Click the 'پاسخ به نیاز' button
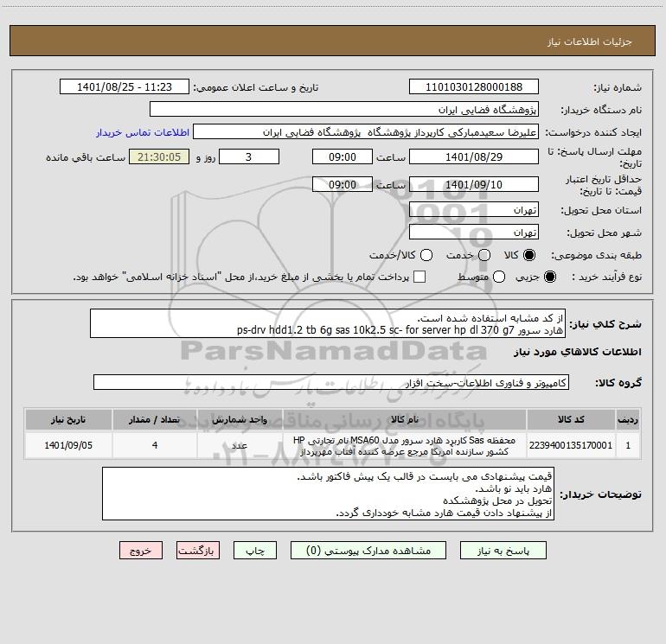This screenshot has height=644, width=666. [x=503, y=551]
